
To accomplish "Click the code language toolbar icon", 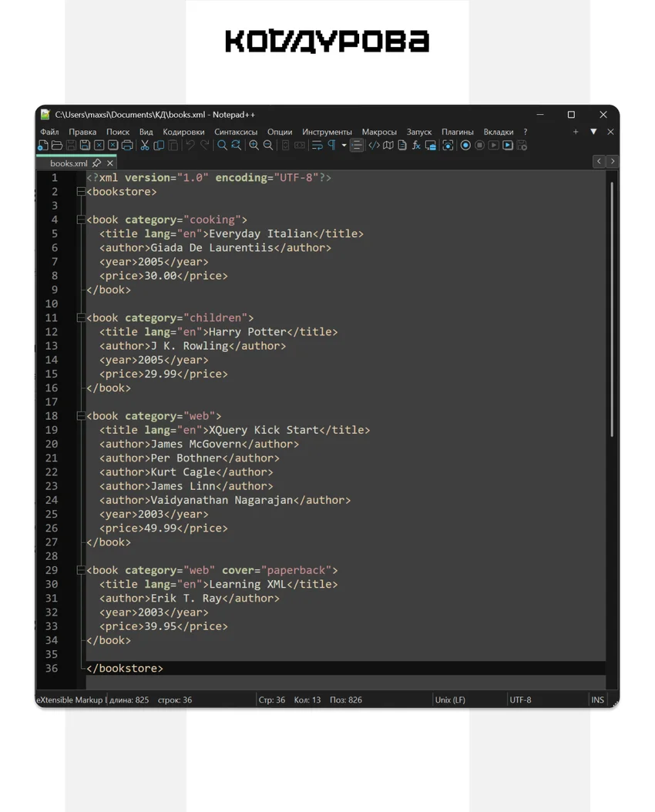I will click(x=374, y=146).
